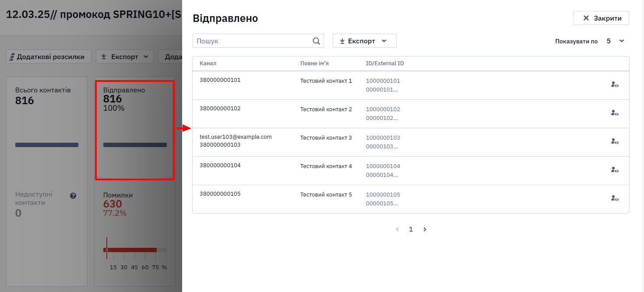Select page number 1
The image size is (644, 292).
tap(411, 229)
